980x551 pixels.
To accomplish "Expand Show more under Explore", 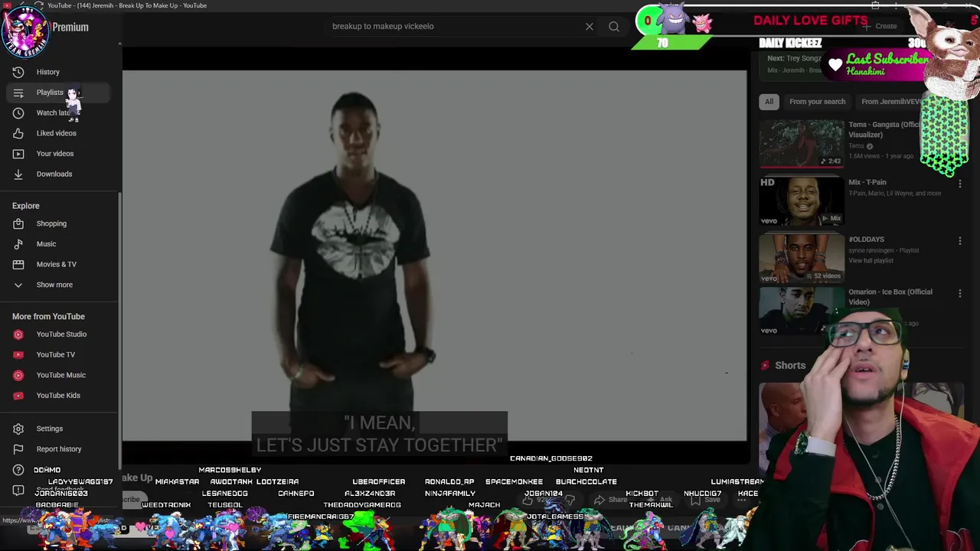I will pyautogui.click(x=59, y=285).
